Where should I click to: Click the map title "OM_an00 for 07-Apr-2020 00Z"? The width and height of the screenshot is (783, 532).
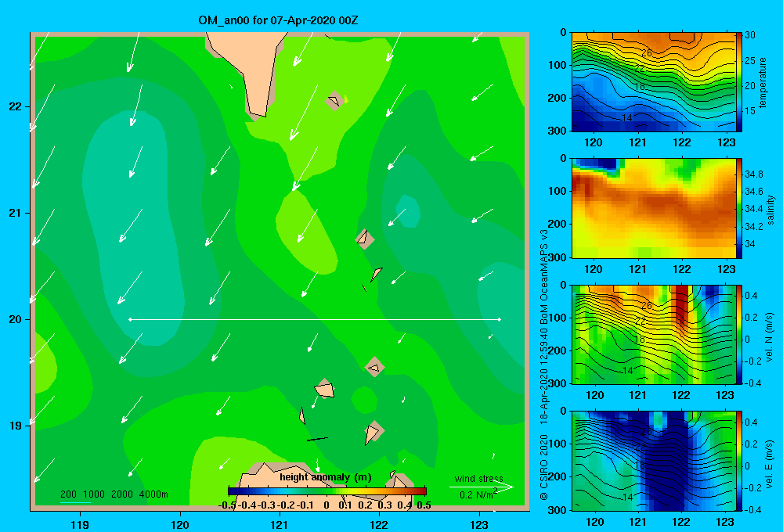click(x=278, y=20)
